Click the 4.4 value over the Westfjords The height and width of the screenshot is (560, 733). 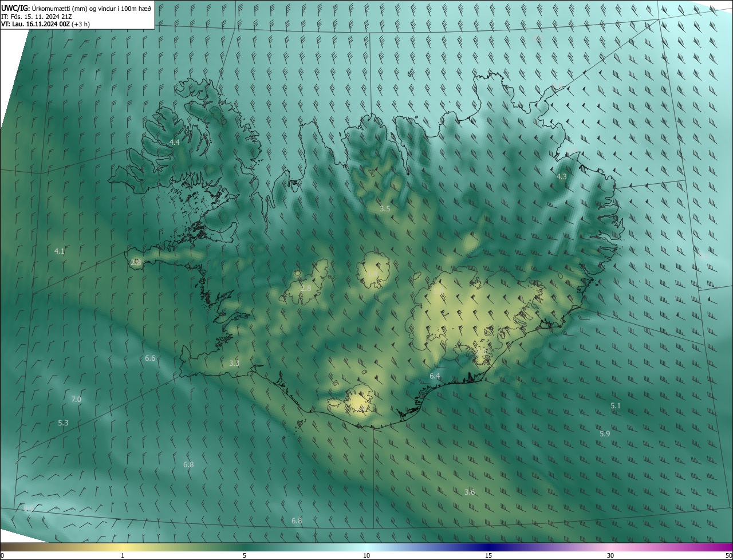tap(175, 142)
